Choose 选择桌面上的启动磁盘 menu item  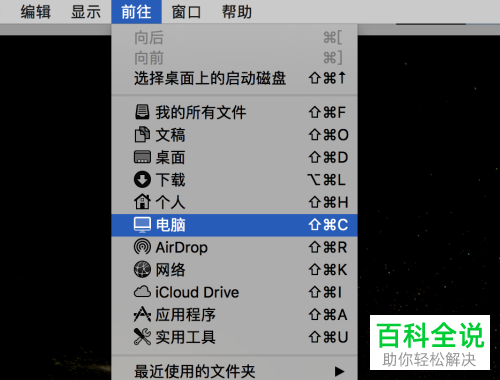pyautogui.click(x=234, y=78)
